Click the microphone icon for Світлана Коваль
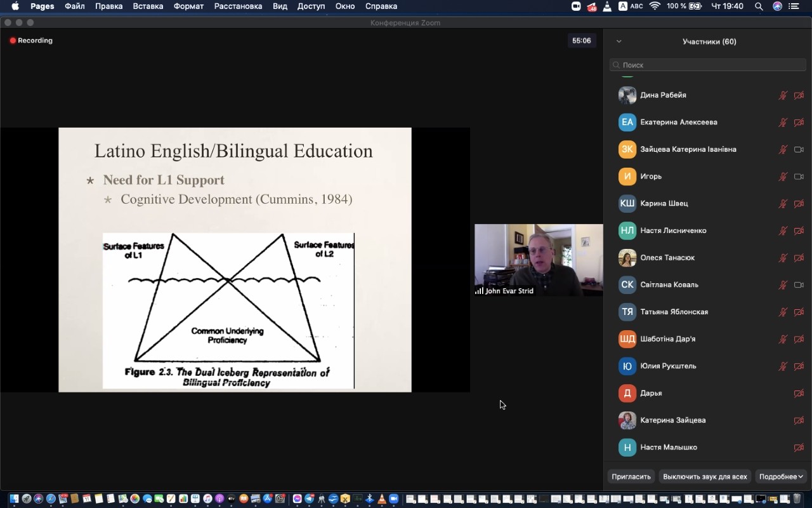812x508 pixels. [783, 285]
